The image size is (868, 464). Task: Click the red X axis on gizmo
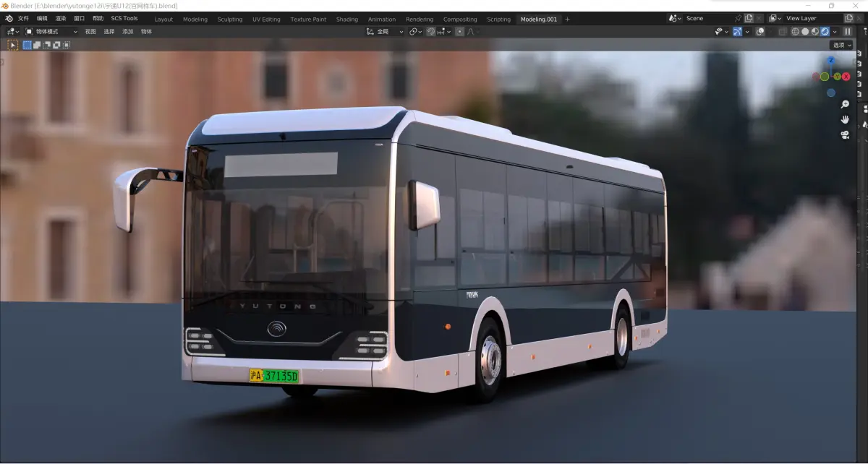tap(846, 77)
